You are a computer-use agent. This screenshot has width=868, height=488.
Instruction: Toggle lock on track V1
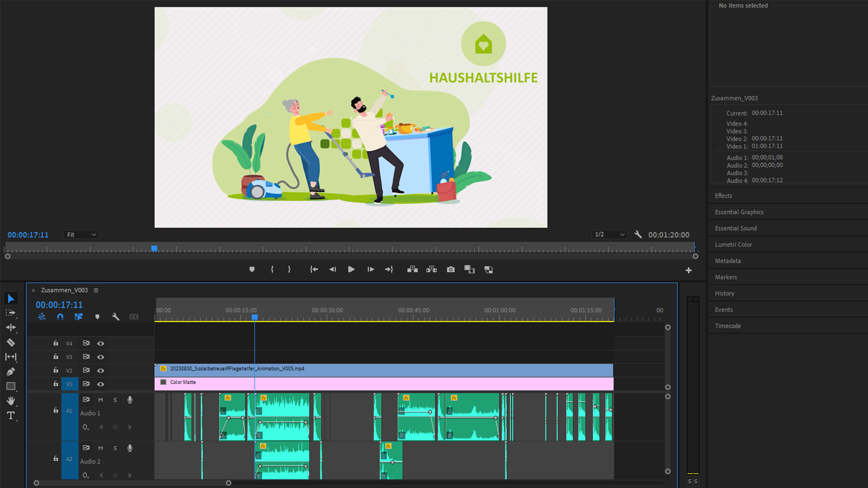[x=56, y=384]
